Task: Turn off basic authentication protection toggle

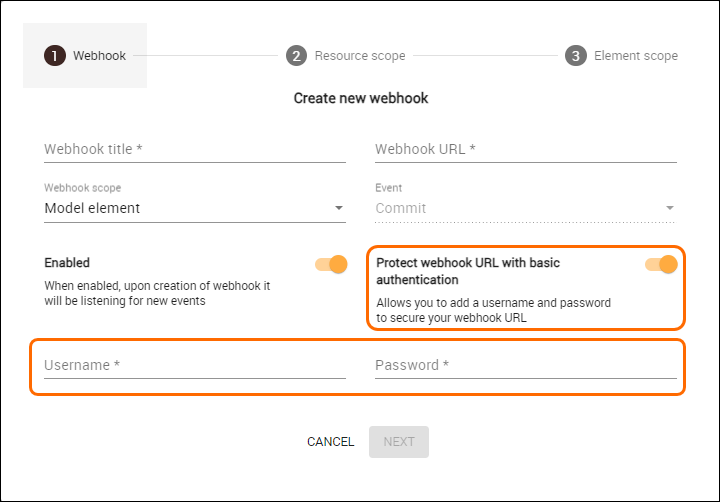Action: (662, 264)
